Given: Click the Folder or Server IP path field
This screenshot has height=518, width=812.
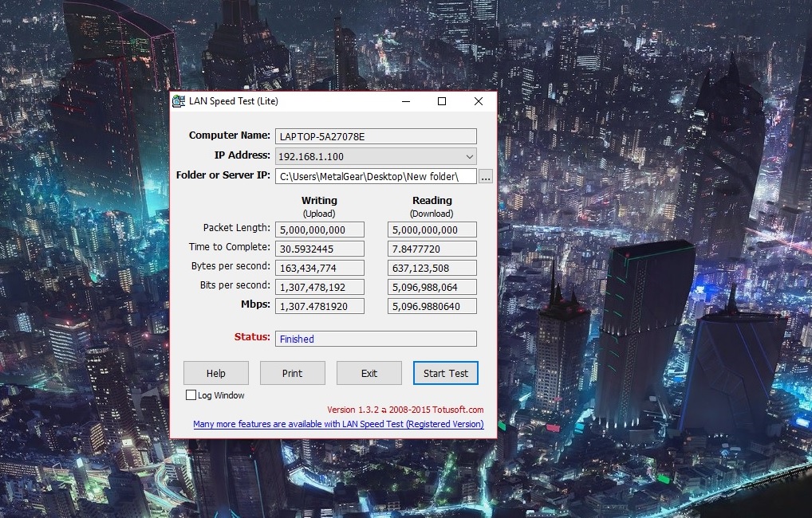Looking at the screenshot, I should pyautogui.click(x=376, y=176).
